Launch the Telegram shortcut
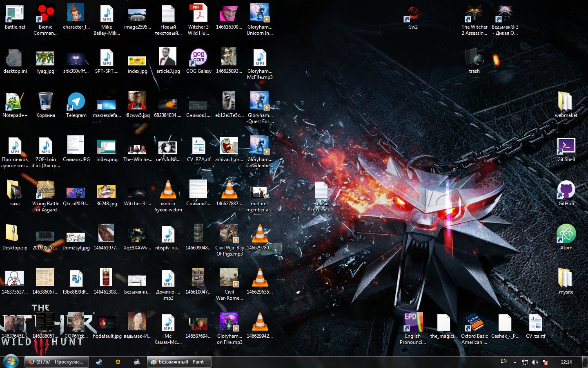 pyautogui.click(x=76, y=105)
